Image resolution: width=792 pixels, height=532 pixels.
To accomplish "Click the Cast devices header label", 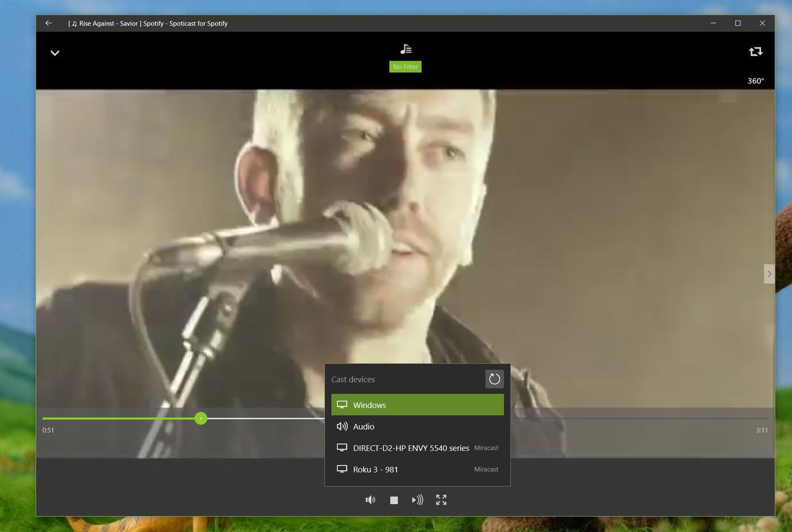I will point(353,380).
